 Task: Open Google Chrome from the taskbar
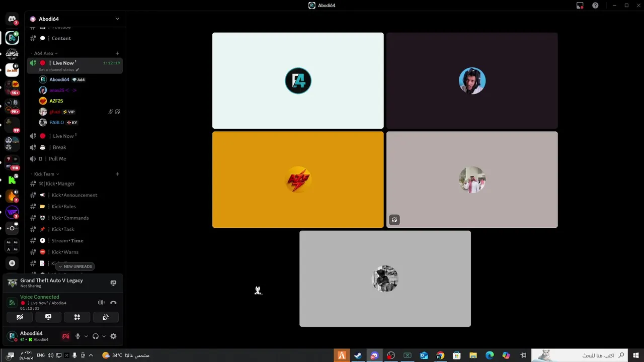440,355
